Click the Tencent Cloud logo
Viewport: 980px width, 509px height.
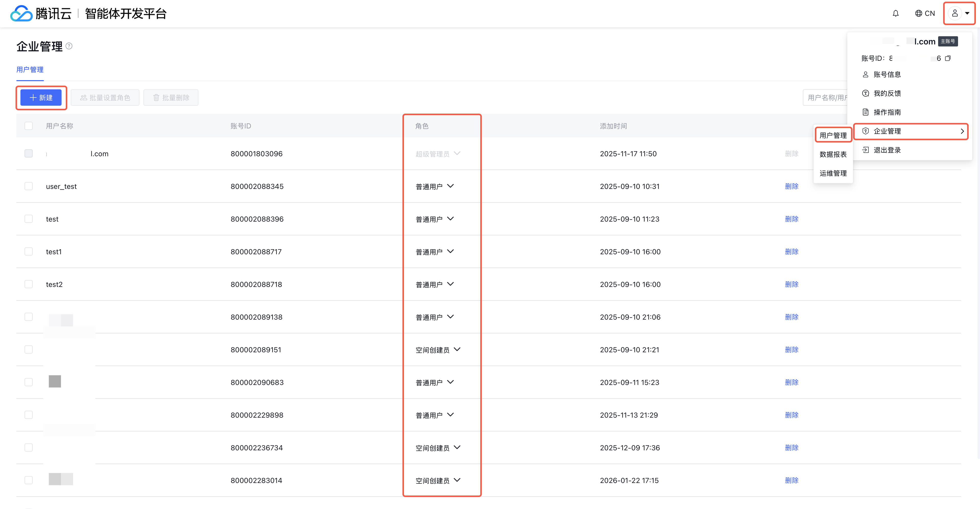click(21, 14)
